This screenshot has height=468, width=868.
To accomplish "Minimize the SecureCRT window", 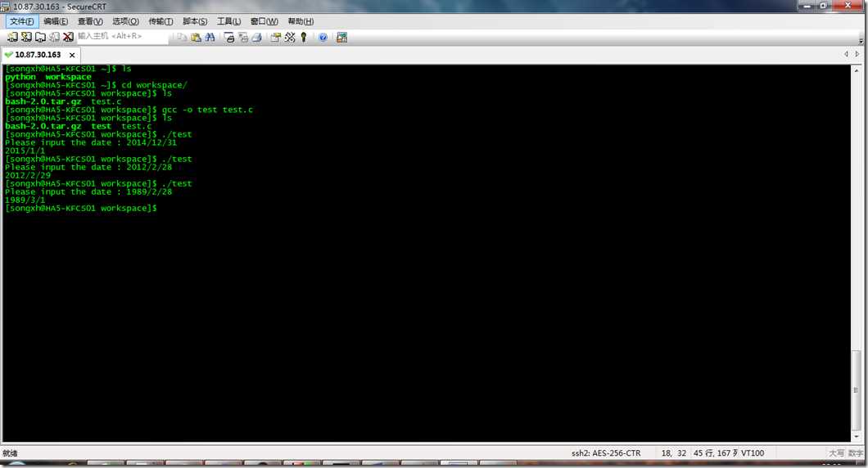I will pyautogui.click(x=807, y=6).
